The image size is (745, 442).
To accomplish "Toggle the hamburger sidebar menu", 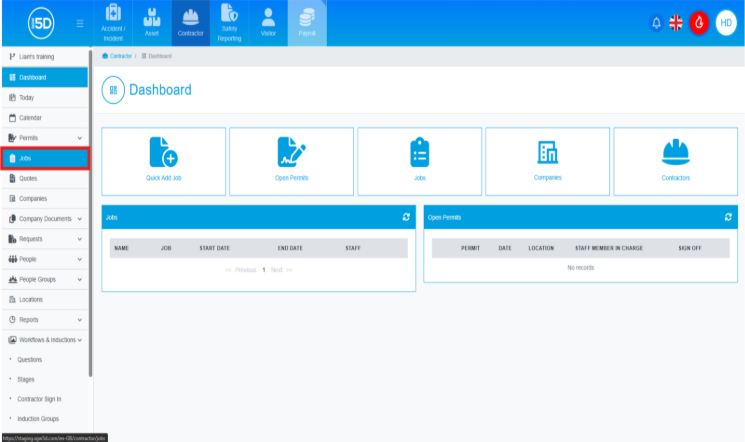I will pyautogui.click(x=80, y=23).
